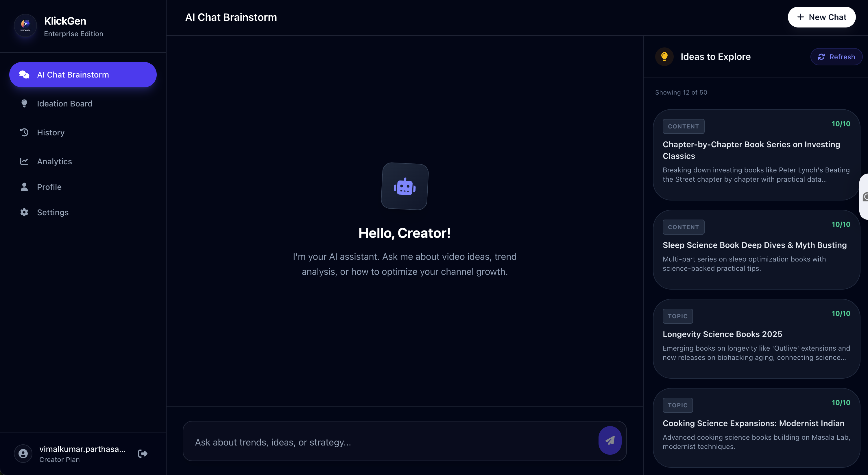Send message using the paper plane icon
This screenshot has height=475, width=868.
(x=610, y=440)
